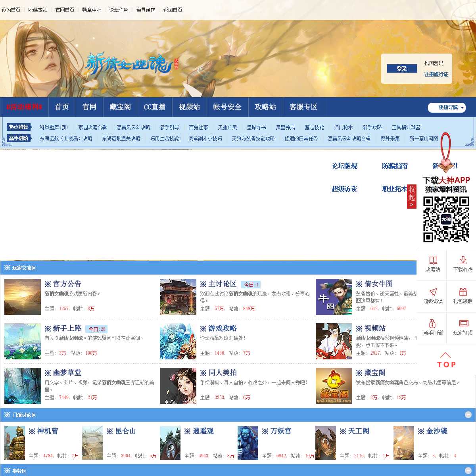Open the 超级访谈 text link

pos(344,189)
